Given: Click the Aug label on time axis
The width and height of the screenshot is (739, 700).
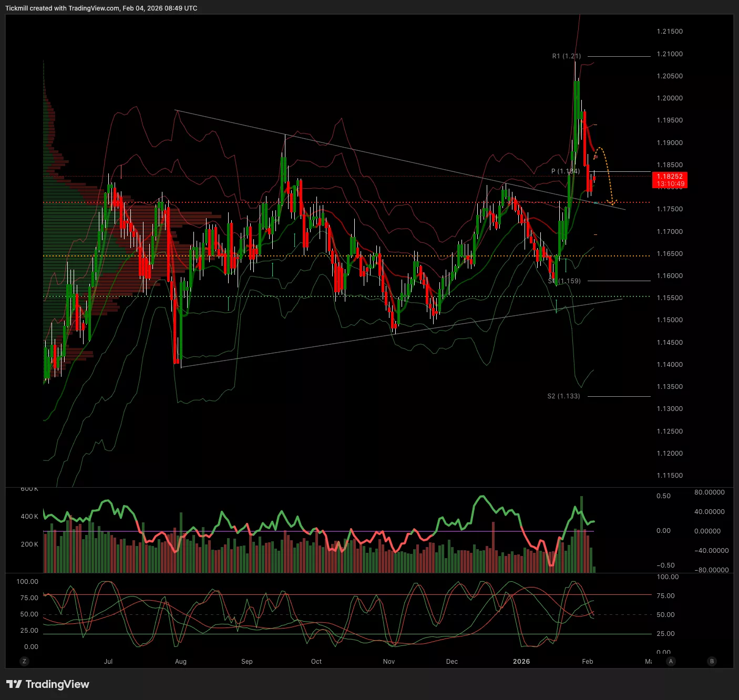Looking at the screenshot, I should [181, 662].
